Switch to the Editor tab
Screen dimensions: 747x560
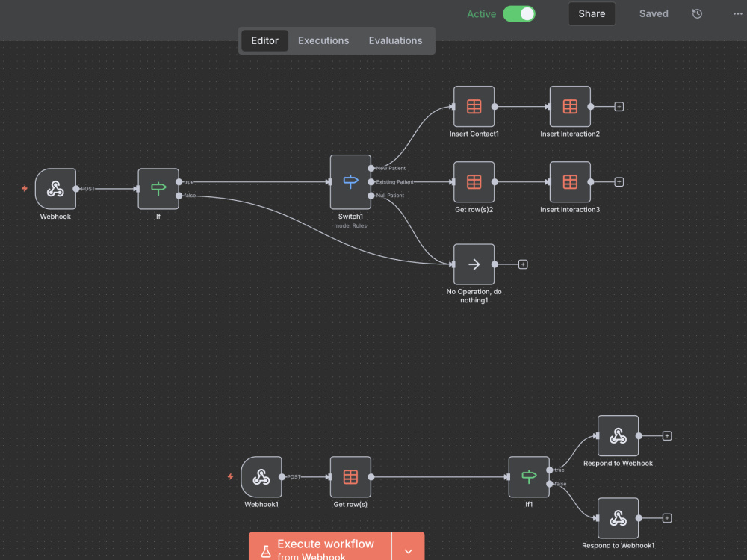tap(264, 40)
